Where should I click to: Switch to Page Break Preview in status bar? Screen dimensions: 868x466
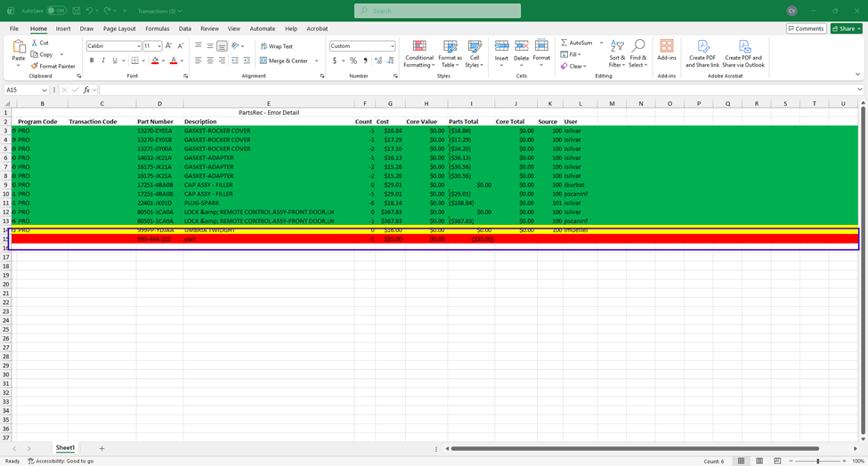point(777,461)
